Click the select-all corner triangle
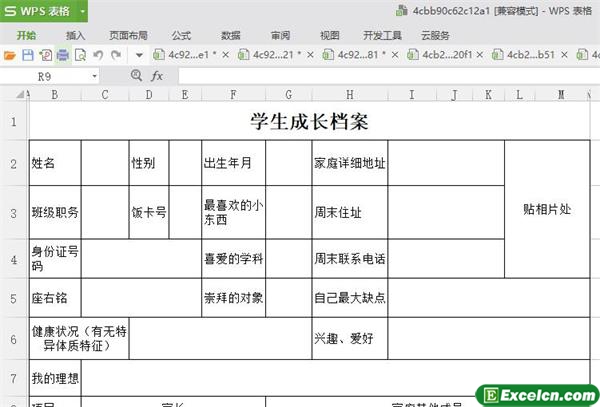600x407 pixels. point(20,94)
